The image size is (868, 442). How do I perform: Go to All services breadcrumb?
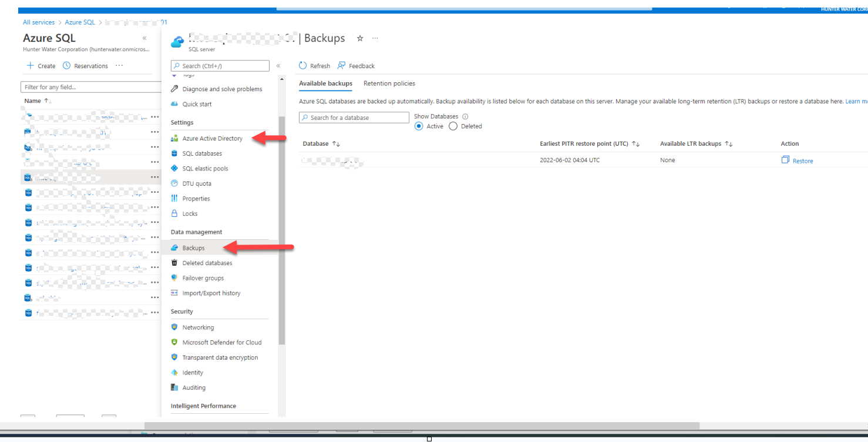tap(39, 22)
